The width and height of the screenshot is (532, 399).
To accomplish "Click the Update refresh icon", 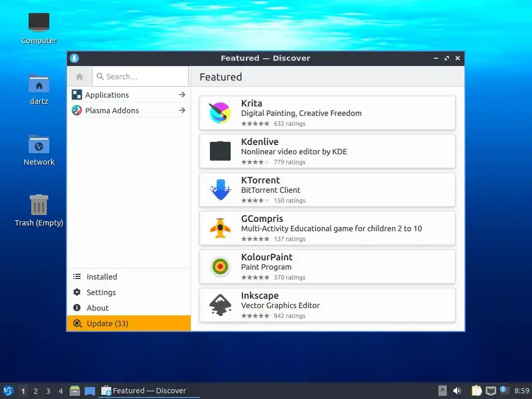I will [77, 323].
